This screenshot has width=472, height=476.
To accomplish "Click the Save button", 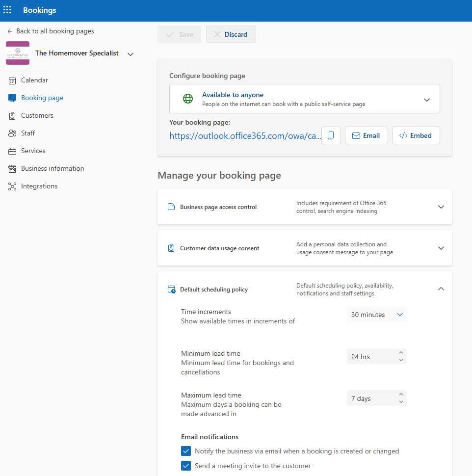I will [x=180, y=34].
